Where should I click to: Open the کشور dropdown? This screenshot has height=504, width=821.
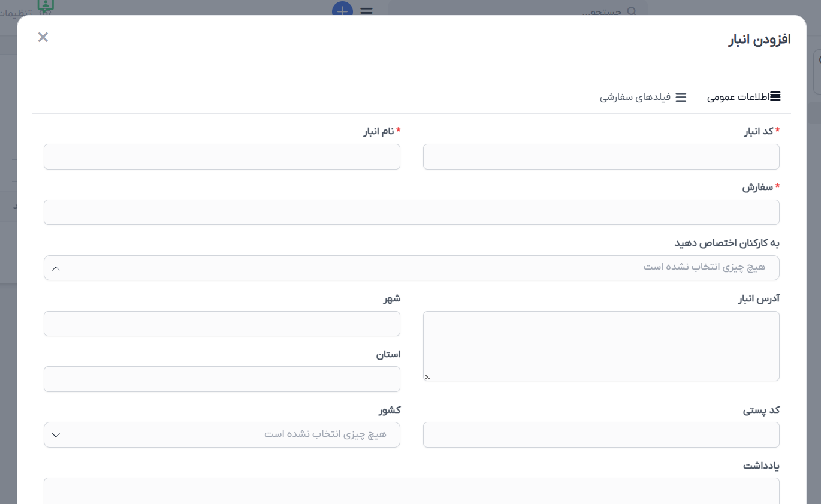point(222,434)
